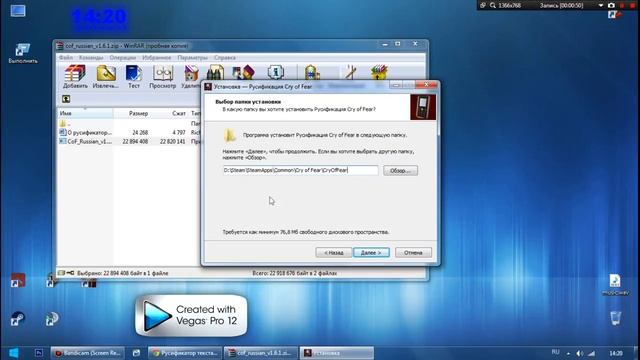Click the Bandicam magnifier icon near 1366x768
640x360 pixels.
click(x=493, y=5)
